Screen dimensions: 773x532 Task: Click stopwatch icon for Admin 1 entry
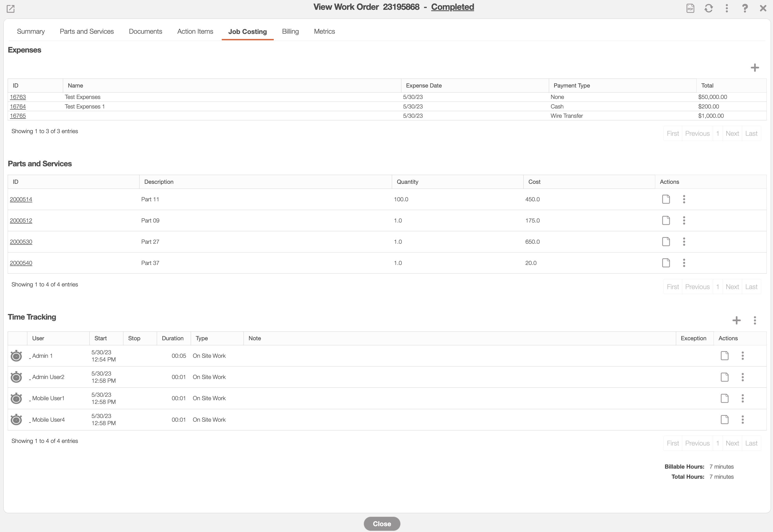16,356
